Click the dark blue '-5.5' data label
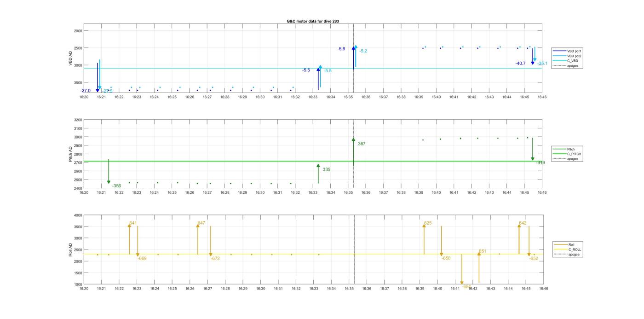 [306, 70]
